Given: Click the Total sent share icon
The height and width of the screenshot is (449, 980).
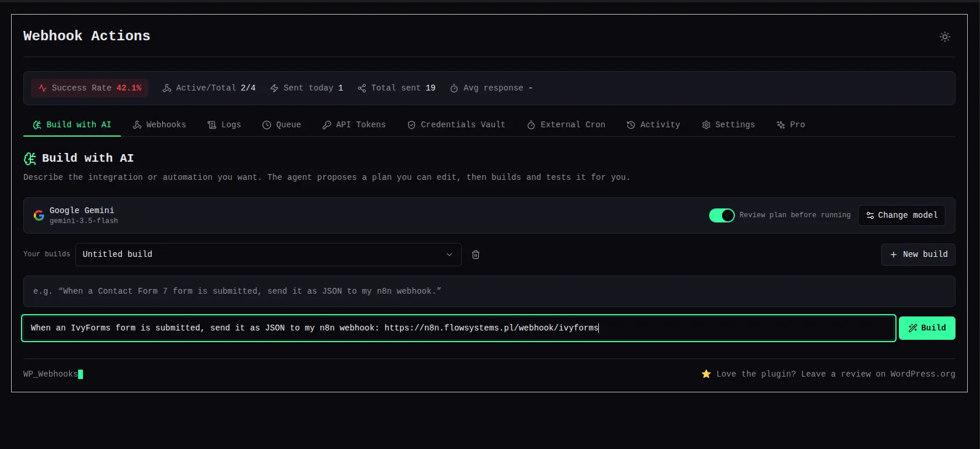Looking at the screenshot, I should [362, 88].
